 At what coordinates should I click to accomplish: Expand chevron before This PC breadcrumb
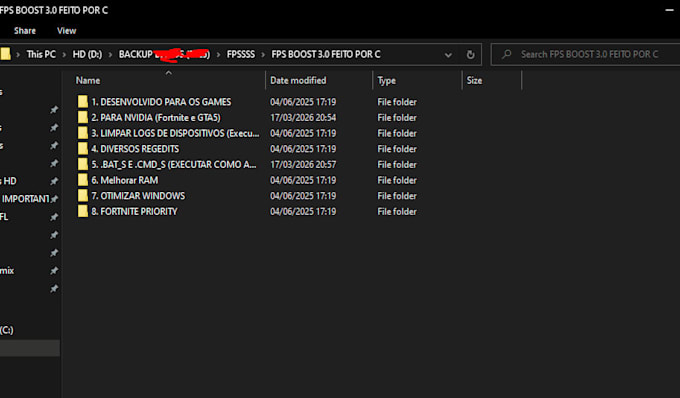(x=18, y=55)
